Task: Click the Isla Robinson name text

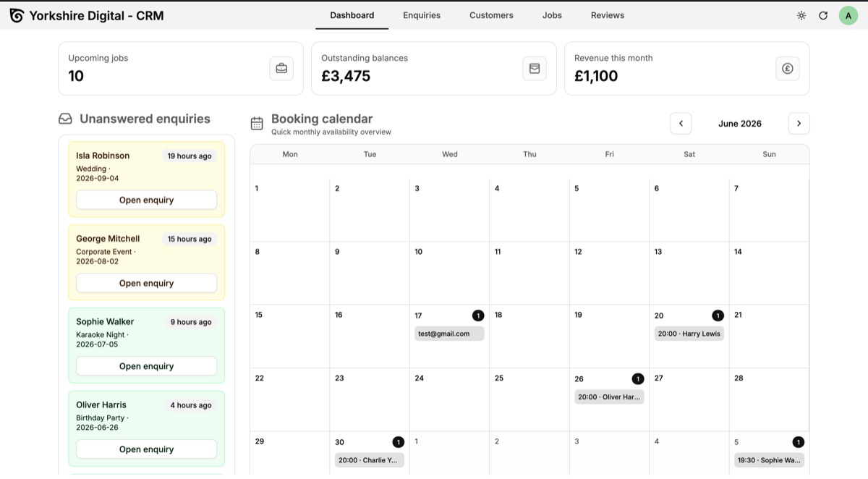Action: tap(103, 156)
